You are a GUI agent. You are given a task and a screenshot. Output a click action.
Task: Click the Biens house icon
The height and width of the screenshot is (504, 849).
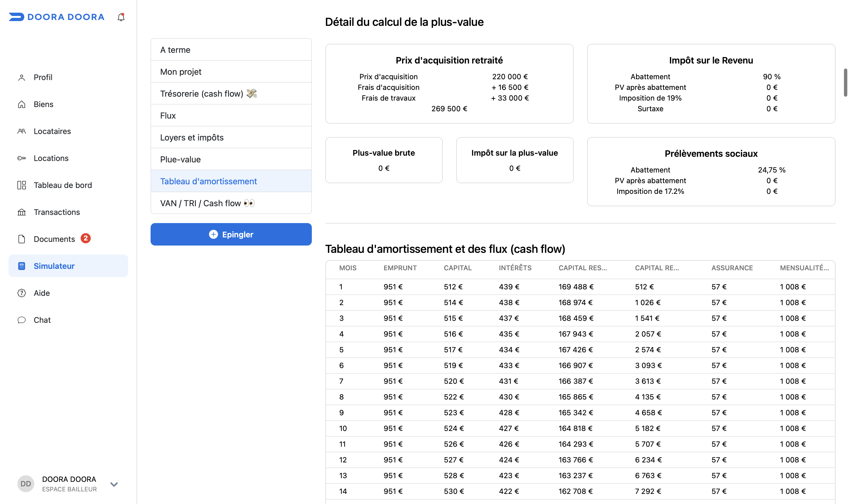[x=22, y=104]
